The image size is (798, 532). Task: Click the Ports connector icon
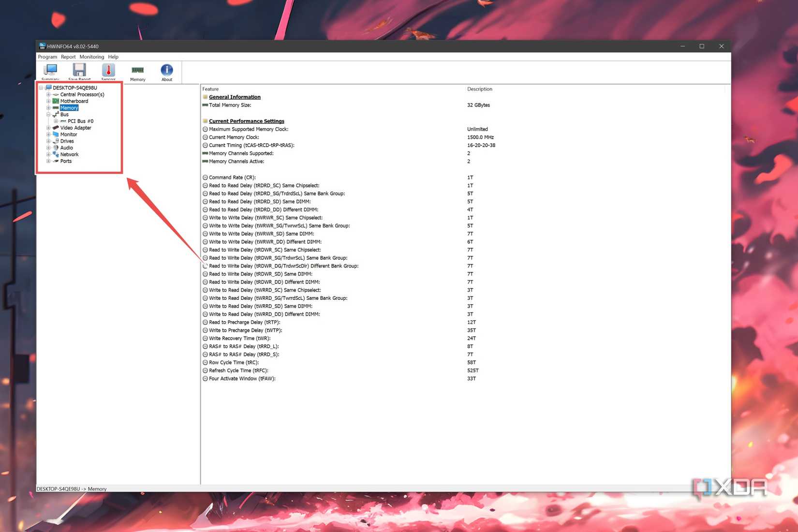point(56,161)
